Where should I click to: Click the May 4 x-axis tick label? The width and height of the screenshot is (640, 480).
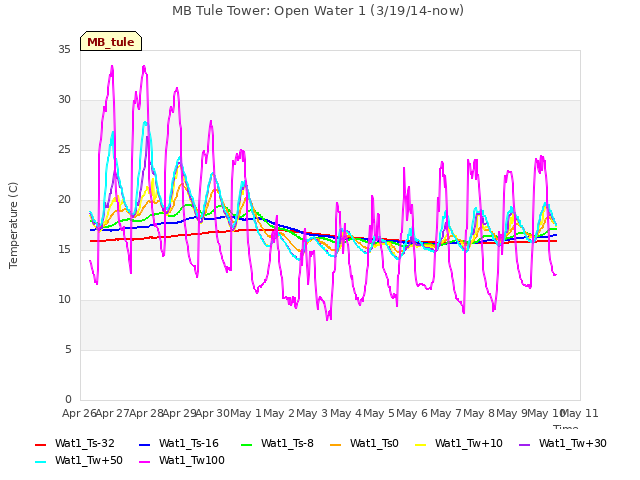coord(346,413)
